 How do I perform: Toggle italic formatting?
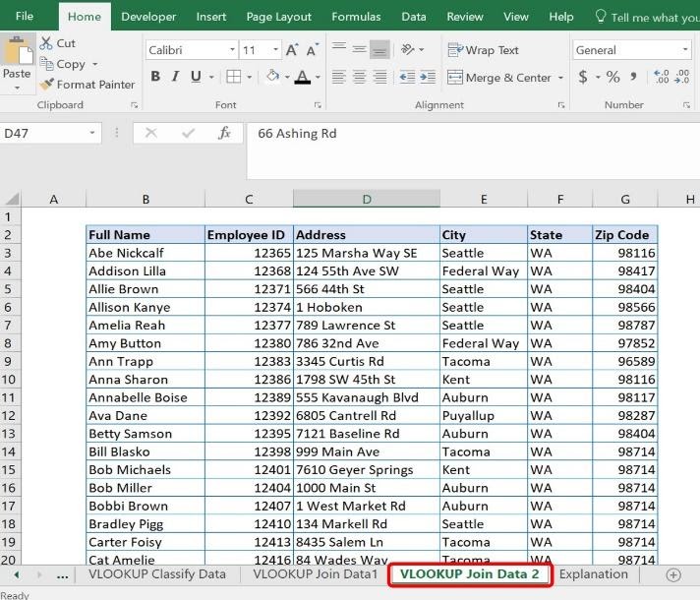tap(176, 77)
